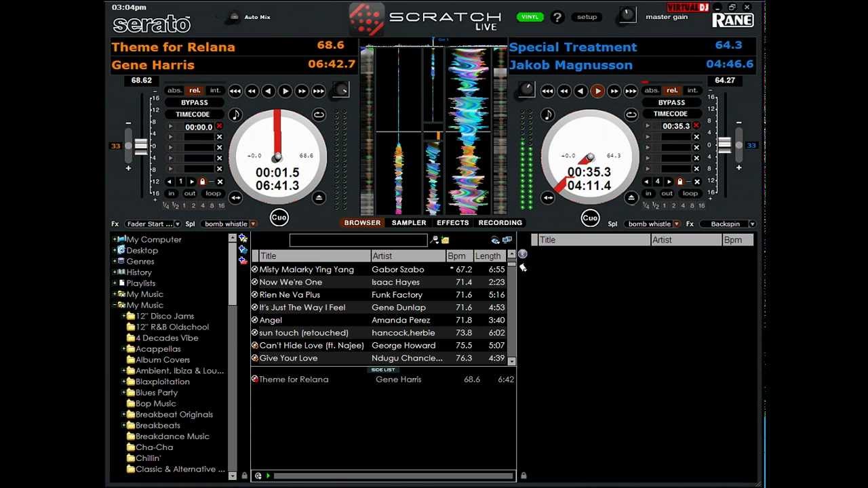Toggle the left deck loop lock icon
The width and height of the screenshot is (868, 488).
click(x=203, y=182)
